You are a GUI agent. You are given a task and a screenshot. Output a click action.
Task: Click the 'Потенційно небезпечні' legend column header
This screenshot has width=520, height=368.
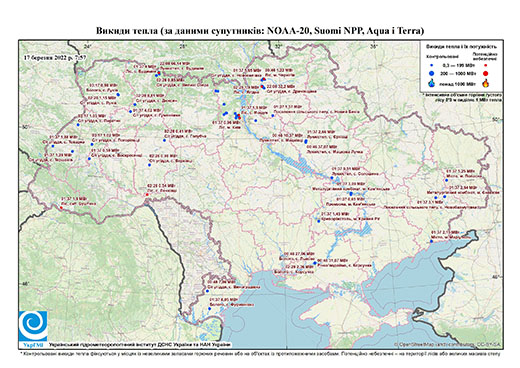pos(485,56)
